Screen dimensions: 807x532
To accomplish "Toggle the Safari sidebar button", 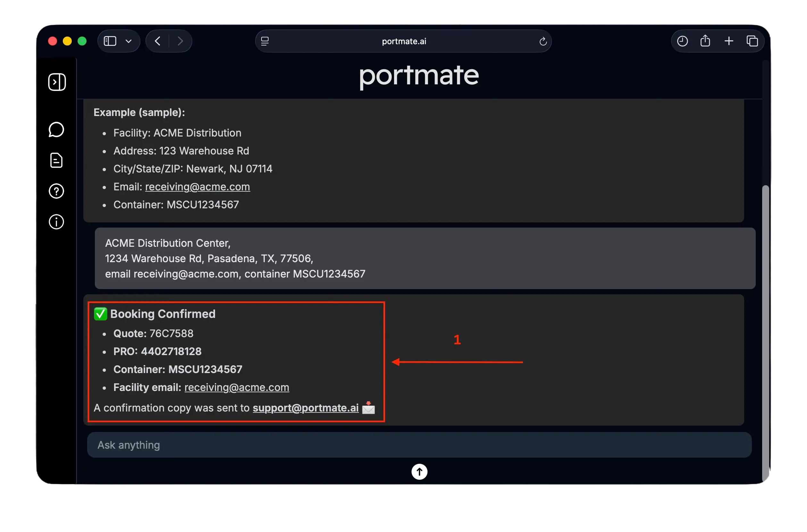I will (110, 41).
